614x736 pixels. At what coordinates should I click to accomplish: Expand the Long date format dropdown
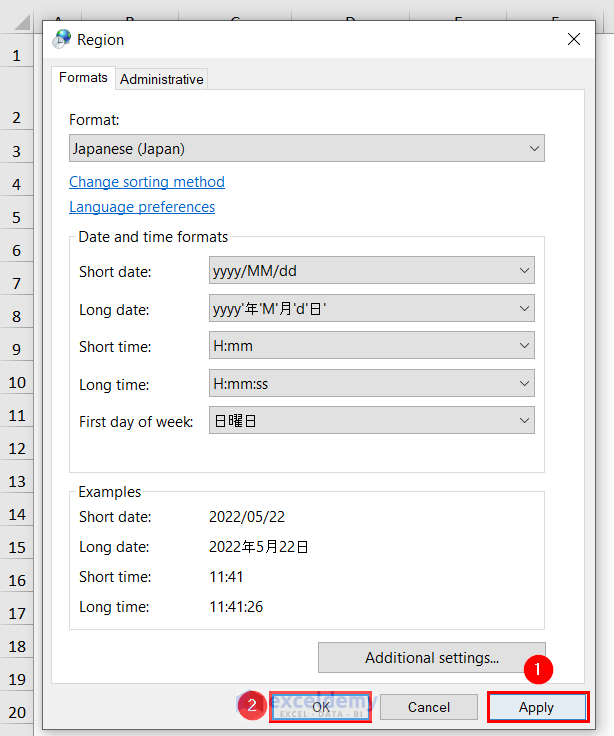pyautogui.click(x=372, y=308)
